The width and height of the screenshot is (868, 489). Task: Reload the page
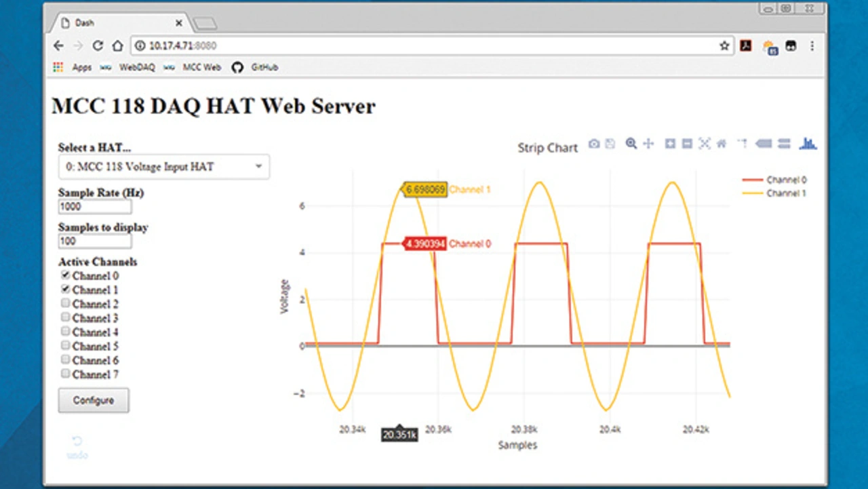pyautogui.click(x=98, y=46)
